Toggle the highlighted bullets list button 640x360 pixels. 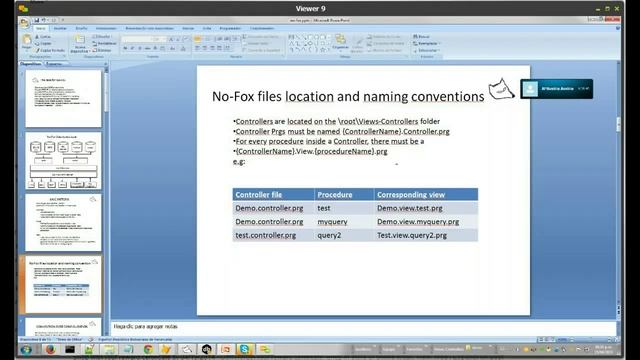point(198,39)
